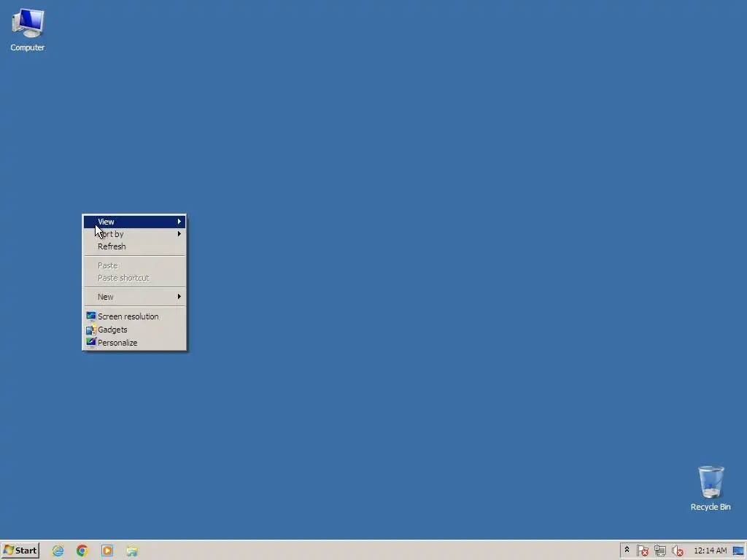Click the New submenu arrow
The image size is (747, 560).
(x=179, y=297)
